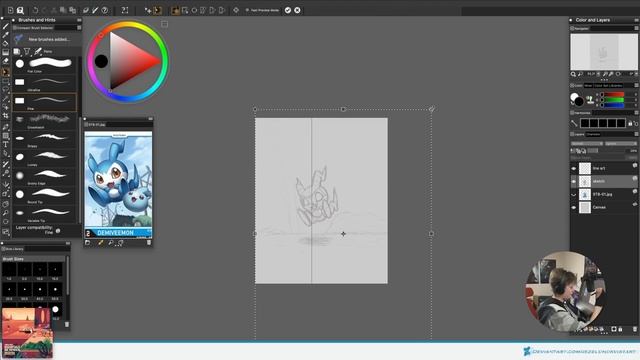Select the Fine brush variant

tap(44, 102)
